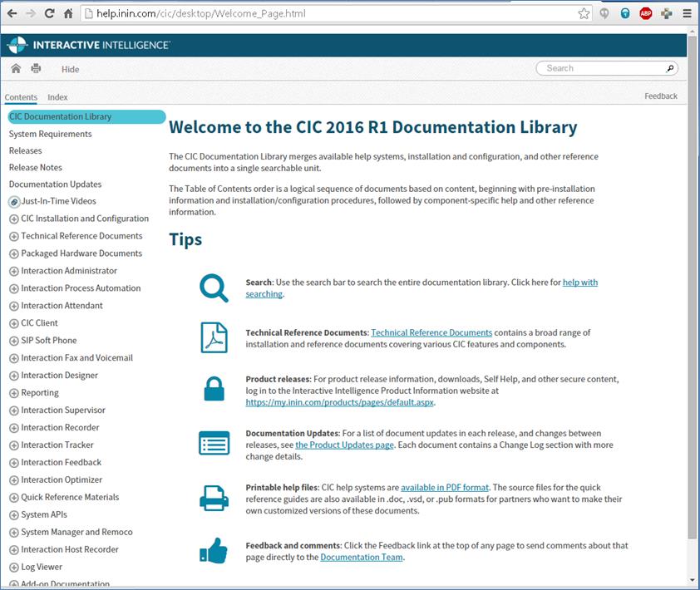Reload the page using the browser refresh icon
This screenshot has height=590, width=700.
(x=50, y=13)
